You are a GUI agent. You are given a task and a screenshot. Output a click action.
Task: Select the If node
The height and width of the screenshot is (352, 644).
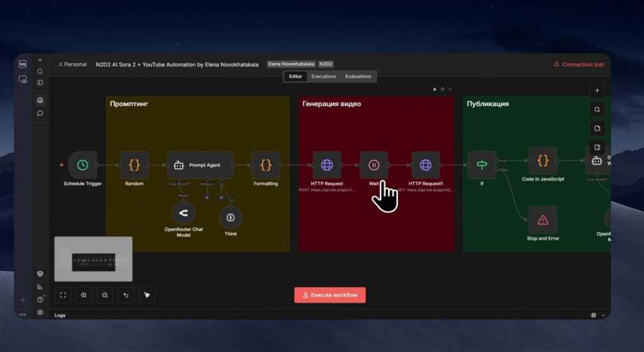click(481, 165)
